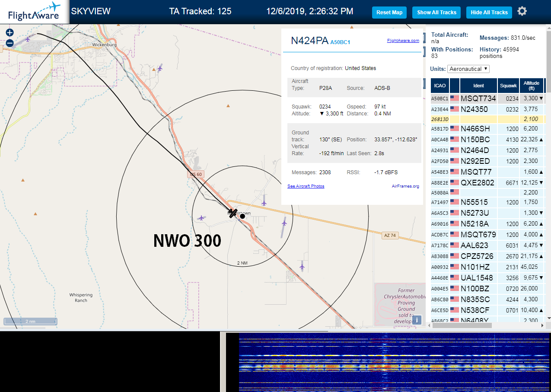Click the A50BC1 hex code beside N424PA
Screen dimensions: 551x392
pyautogui.click(x=340, y=42)
